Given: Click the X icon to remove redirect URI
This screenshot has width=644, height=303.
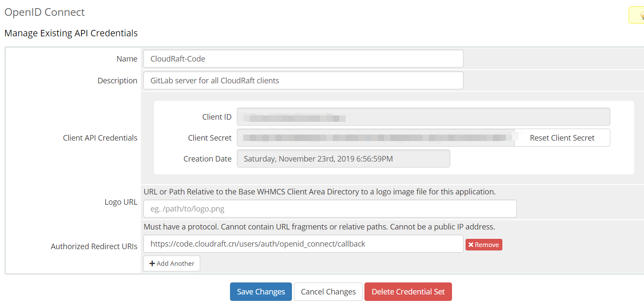Looking at the screenshot, I should 471,245.
